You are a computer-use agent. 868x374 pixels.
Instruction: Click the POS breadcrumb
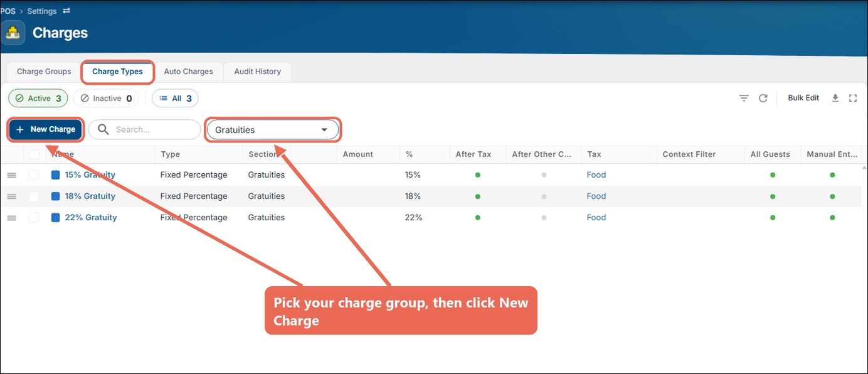point(8,11)
